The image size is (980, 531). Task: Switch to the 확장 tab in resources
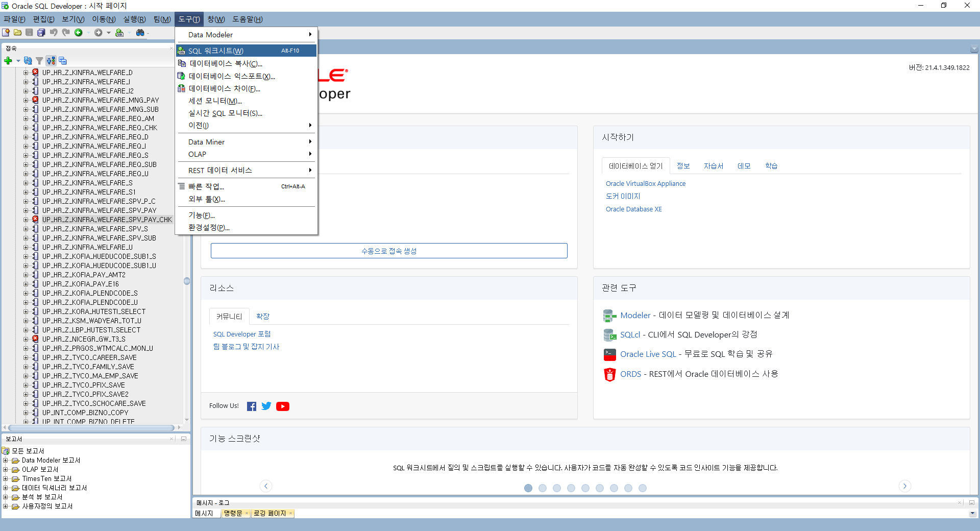pos(263,317)
